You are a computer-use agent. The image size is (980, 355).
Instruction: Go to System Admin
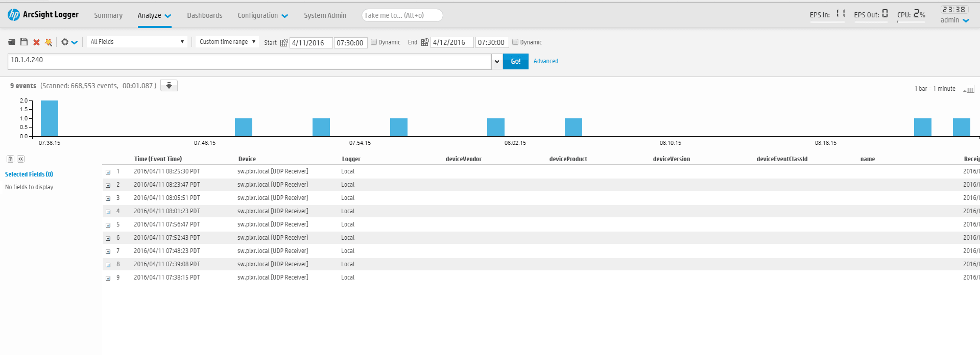coord(325,15)
